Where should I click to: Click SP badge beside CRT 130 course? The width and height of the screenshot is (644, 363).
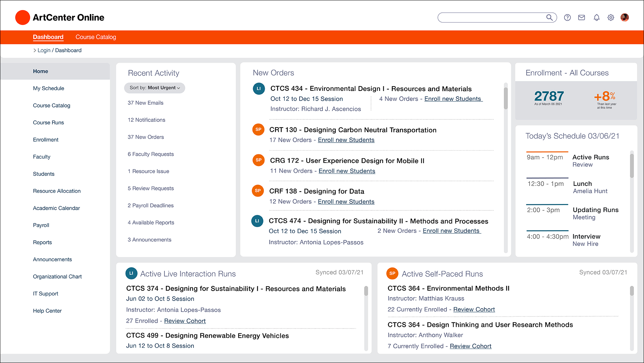(x=258, y=129)
